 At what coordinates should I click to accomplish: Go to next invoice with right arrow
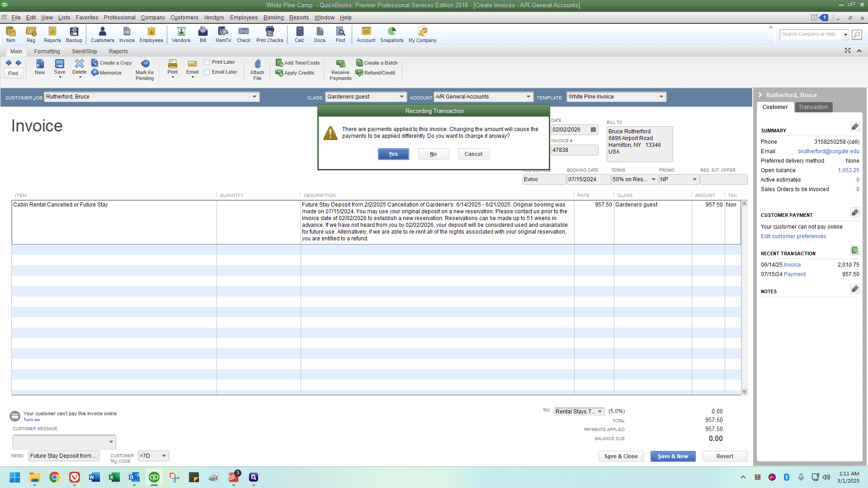coord(19,63)
